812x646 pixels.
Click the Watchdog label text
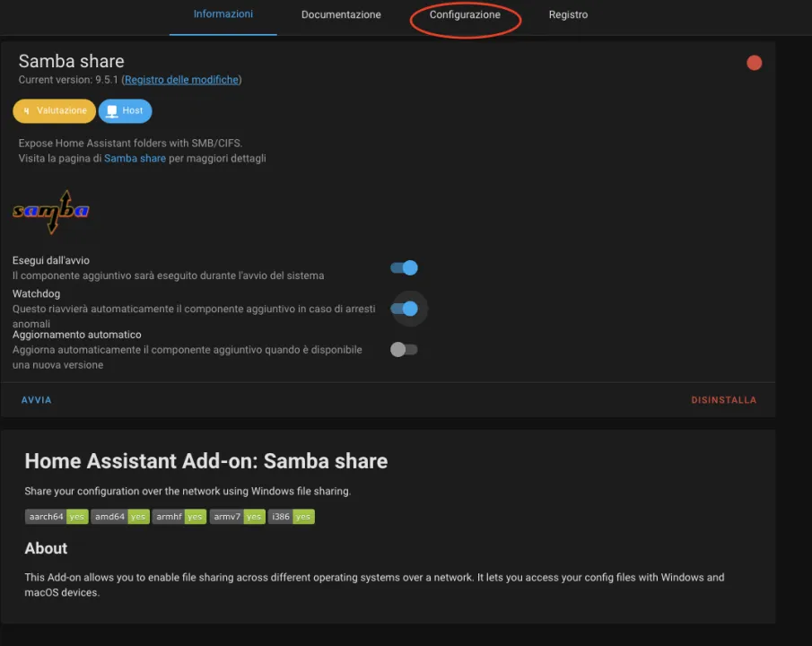coord(36,293)
